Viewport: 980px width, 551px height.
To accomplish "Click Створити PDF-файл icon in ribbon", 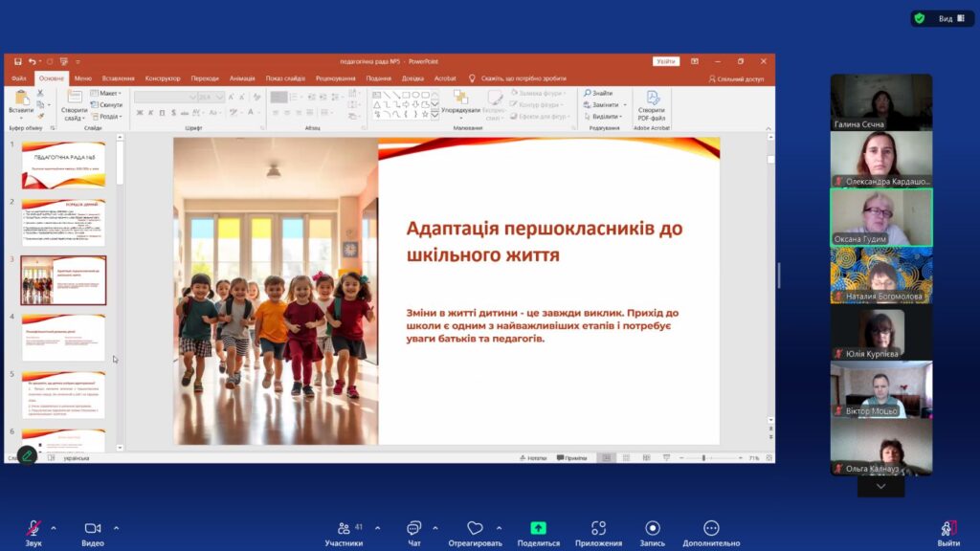I will coord(652,102).
